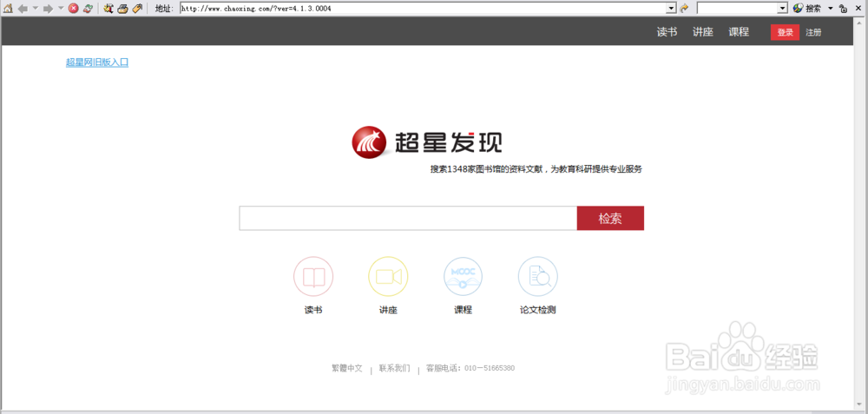Click the red 登录 login button

point(785,33)
